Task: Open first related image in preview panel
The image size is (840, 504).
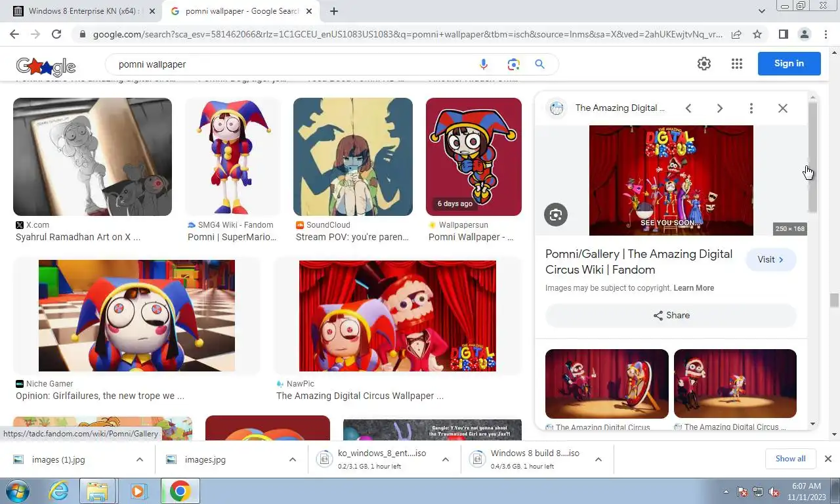Action: pyautogui.click(x=607, y=384)
